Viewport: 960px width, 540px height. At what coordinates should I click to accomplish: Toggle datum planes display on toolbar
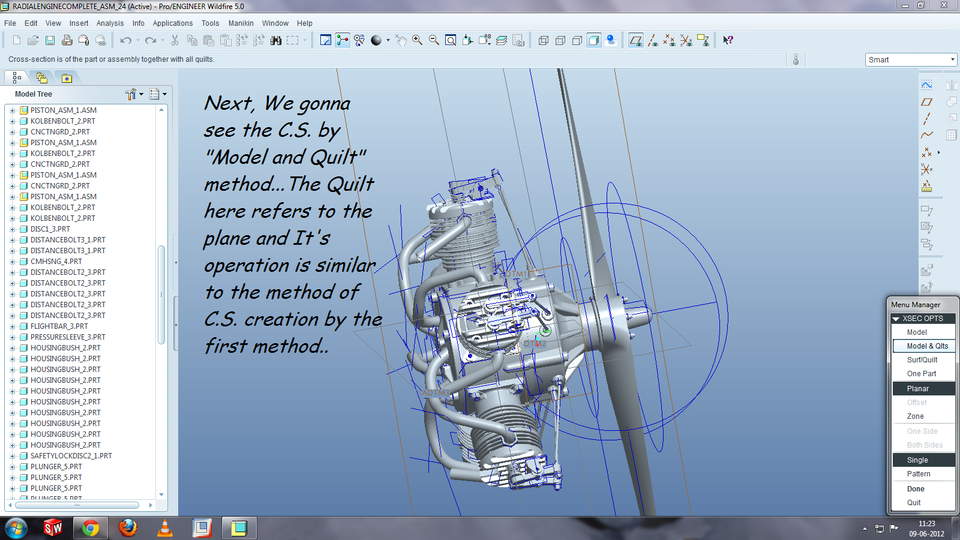[x=636, y=41]
